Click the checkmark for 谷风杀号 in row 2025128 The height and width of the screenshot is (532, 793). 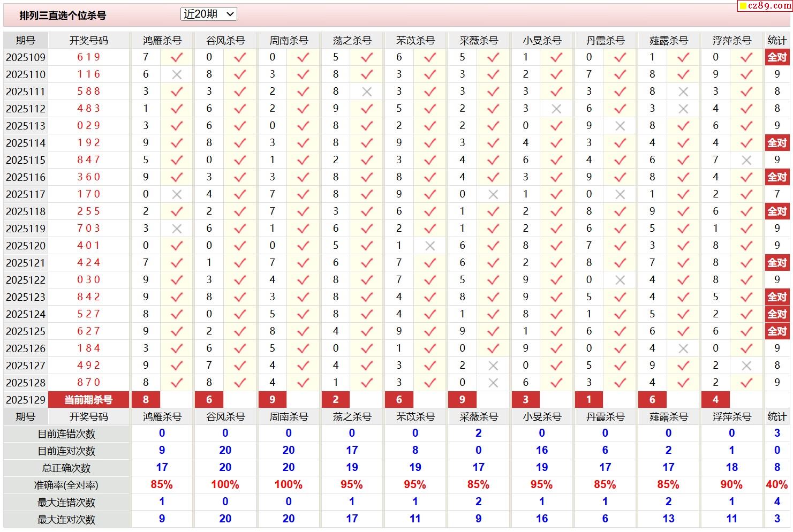(240, 383)
